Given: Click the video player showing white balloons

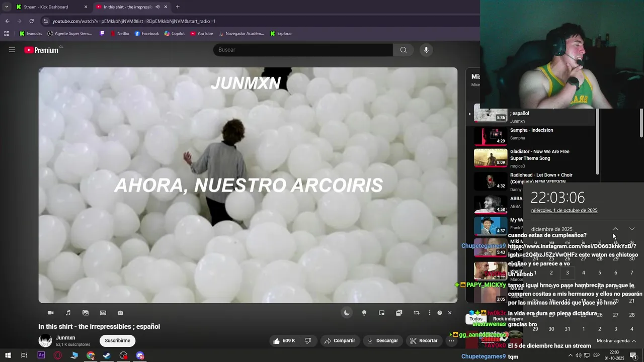Looking at the screenshot, I should click(248, 185).
